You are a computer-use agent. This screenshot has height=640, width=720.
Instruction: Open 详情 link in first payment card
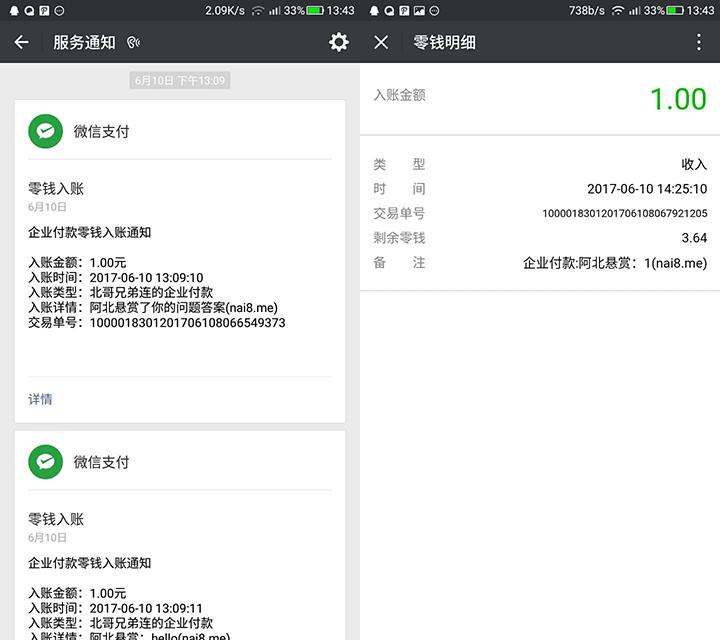(x=40, y=399)
